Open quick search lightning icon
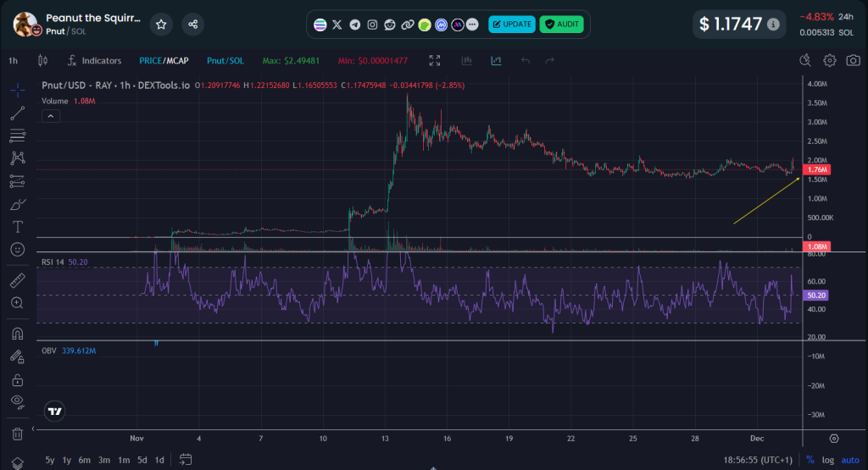 coord(805,61)
